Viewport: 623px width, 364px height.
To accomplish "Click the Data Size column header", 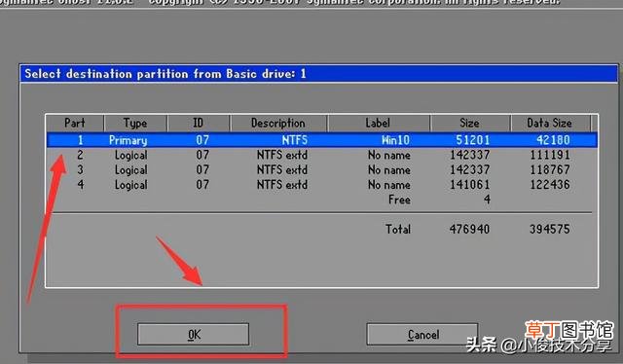I will click(x=550, y=123).
